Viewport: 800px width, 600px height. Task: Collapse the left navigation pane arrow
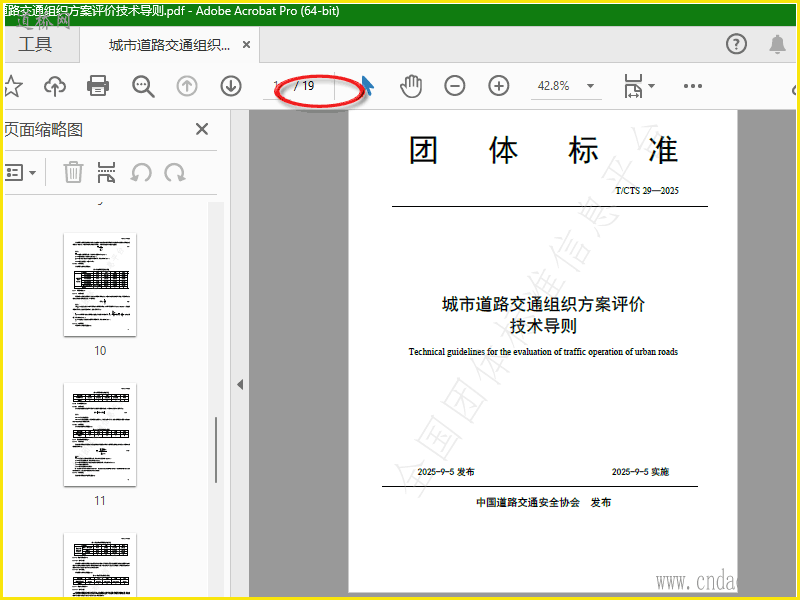click(240, 385)
